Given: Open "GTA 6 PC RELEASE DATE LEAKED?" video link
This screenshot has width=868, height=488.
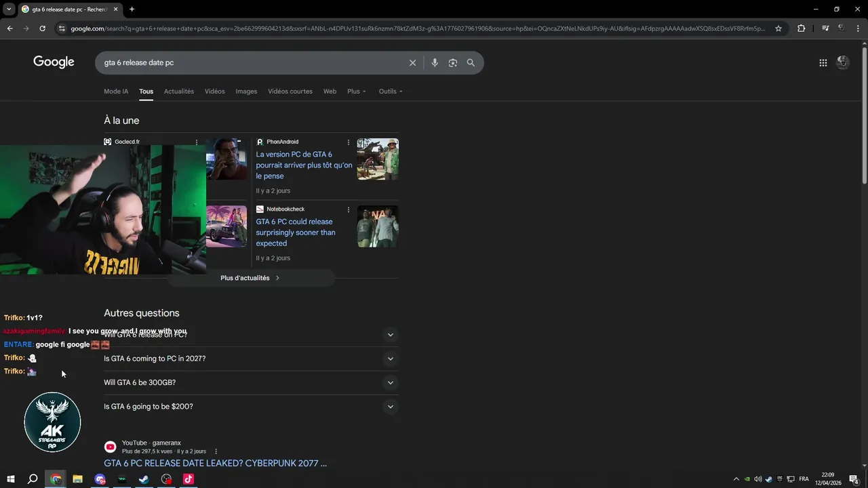Looking at the screenshot, I should click(215, 464).
